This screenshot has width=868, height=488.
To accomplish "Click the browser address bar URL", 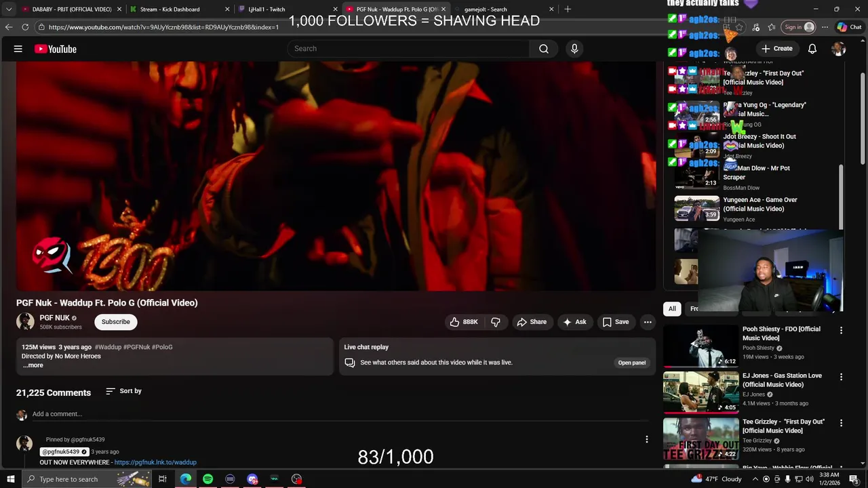I will coord(163,27).
